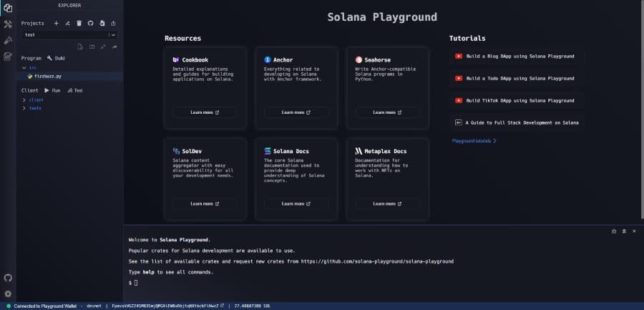Clear the terminal using its icon
The image size is (644, 310).
[614, 231]
